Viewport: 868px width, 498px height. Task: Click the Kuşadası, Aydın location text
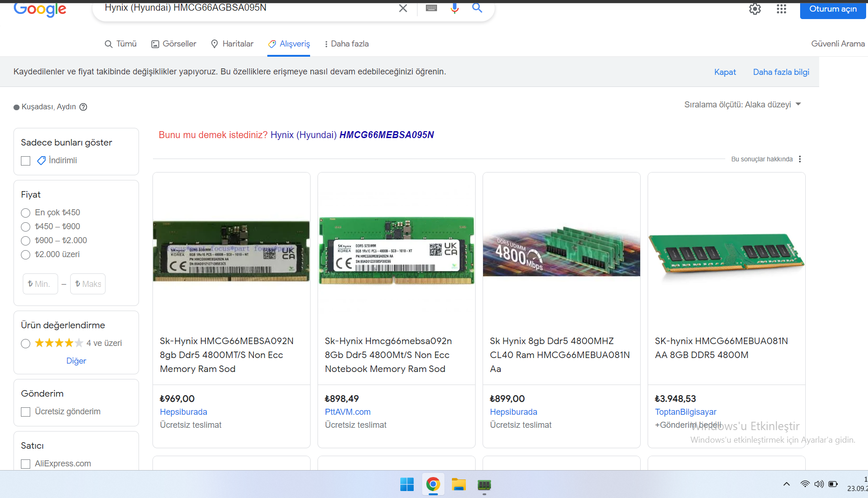[49, 107]
